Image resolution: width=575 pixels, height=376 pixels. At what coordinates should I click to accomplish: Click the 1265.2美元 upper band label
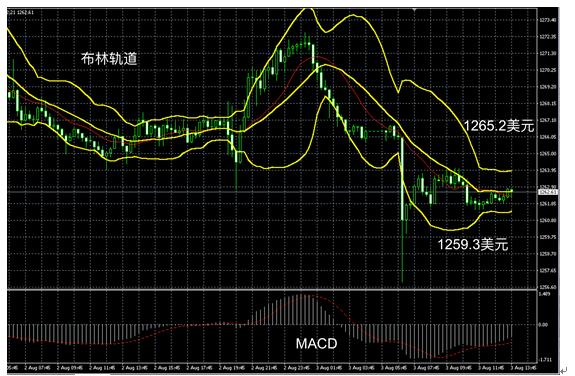(x=498, y=126)
